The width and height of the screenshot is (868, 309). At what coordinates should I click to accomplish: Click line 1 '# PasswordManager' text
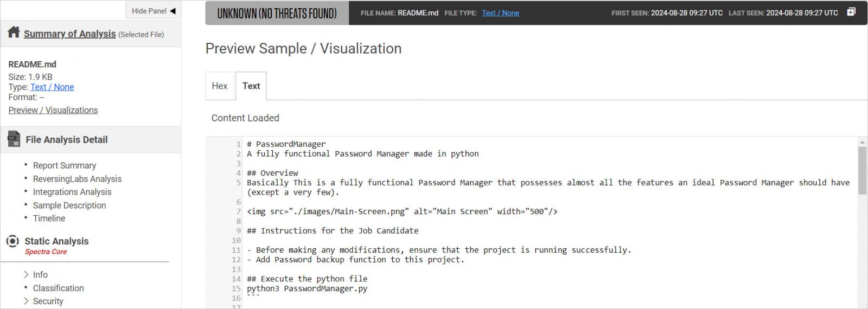(286, 144)
